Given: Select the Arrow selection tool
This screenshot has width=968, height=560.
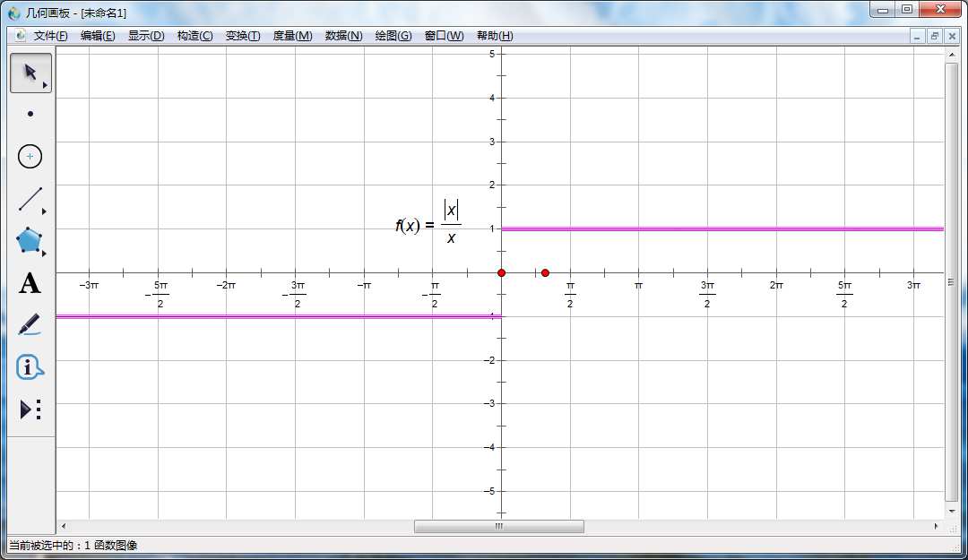Looking at the screenshot, I should (x=30, y=73).
